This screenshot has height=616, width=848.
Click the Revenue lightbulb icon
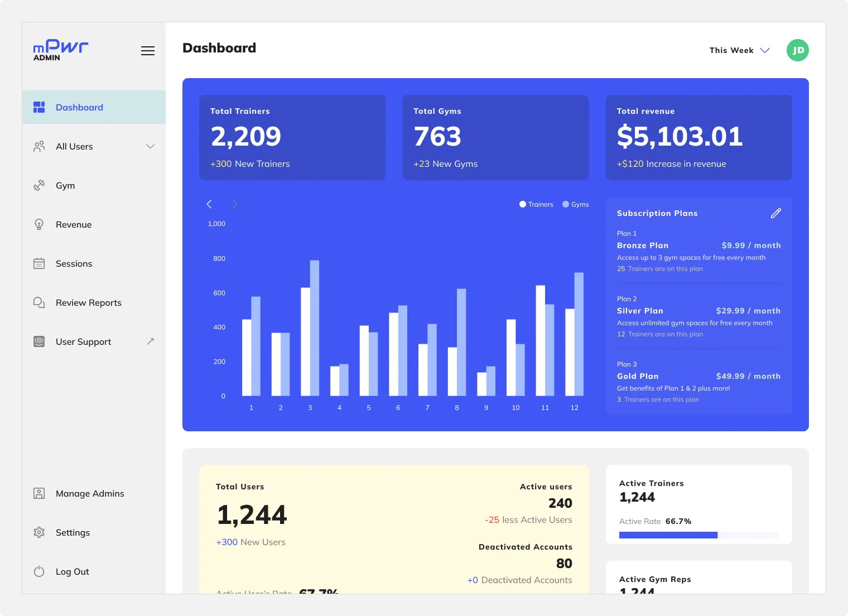(39, 224)
